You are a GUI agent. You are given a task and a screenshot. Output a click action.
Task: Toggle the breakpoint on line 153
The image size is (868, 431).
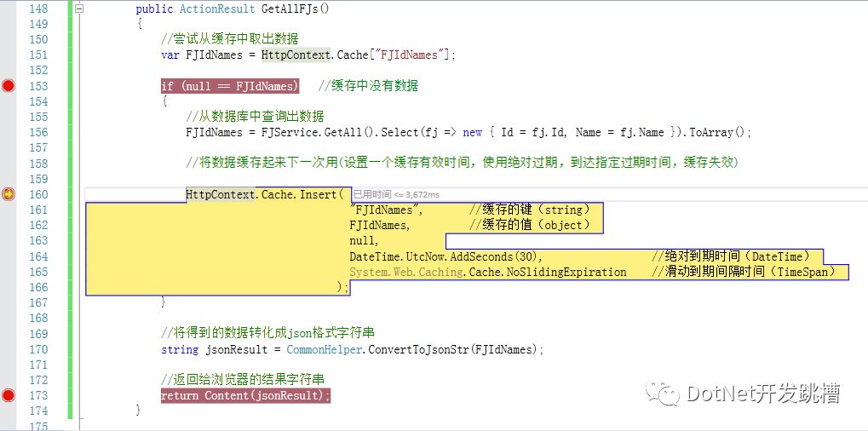[9, 86]
